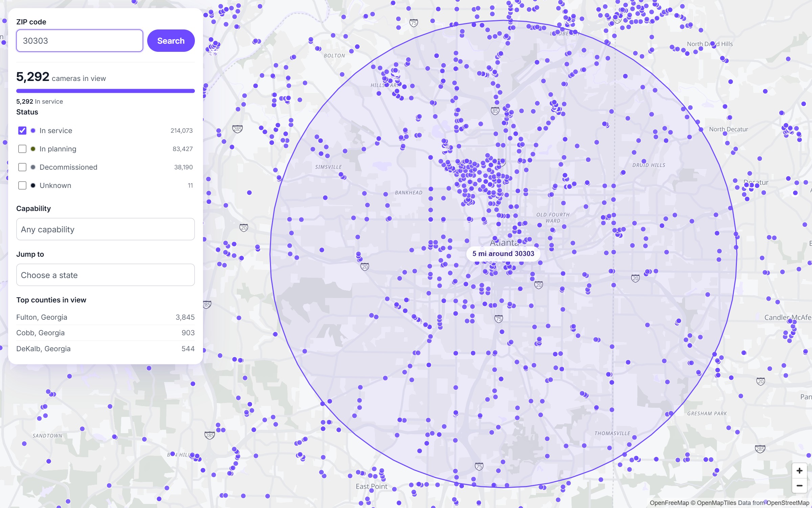
Task: Click the BANKHEAD neighborhood label
Action: pos(408,193)
